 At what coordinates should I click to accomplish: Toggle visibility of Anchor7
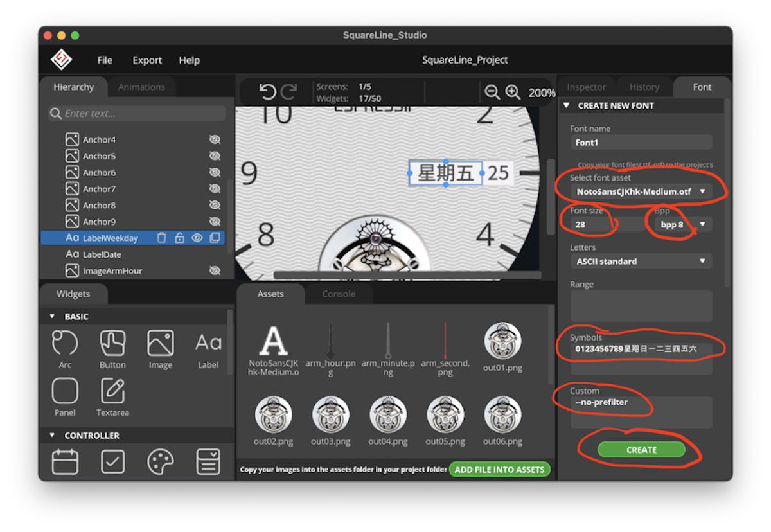pyautogui.click(x=215, y=189)
